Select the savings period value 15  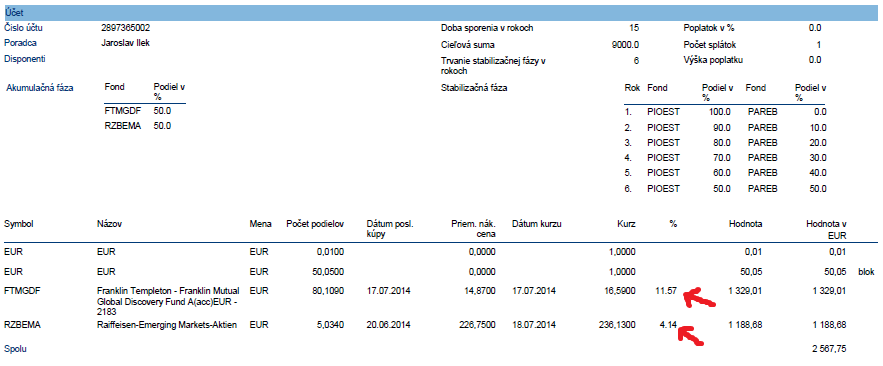(634, 28)
